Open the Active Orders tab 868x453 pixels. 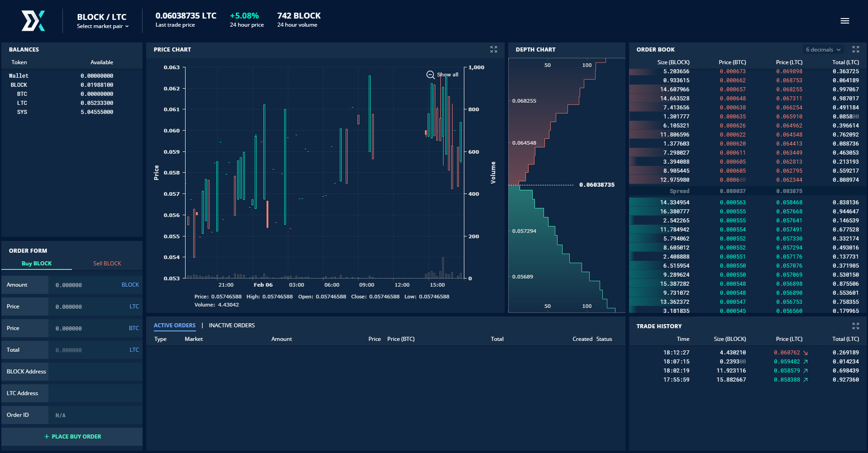175,326
